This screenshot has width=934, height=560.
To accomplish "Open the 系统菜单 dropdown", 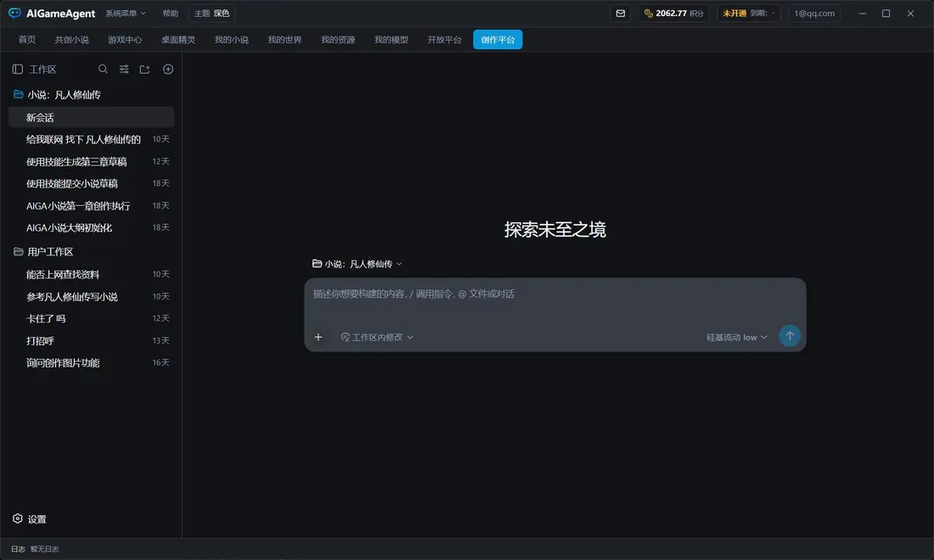I will pyautogui.click(x=125, y=13).
